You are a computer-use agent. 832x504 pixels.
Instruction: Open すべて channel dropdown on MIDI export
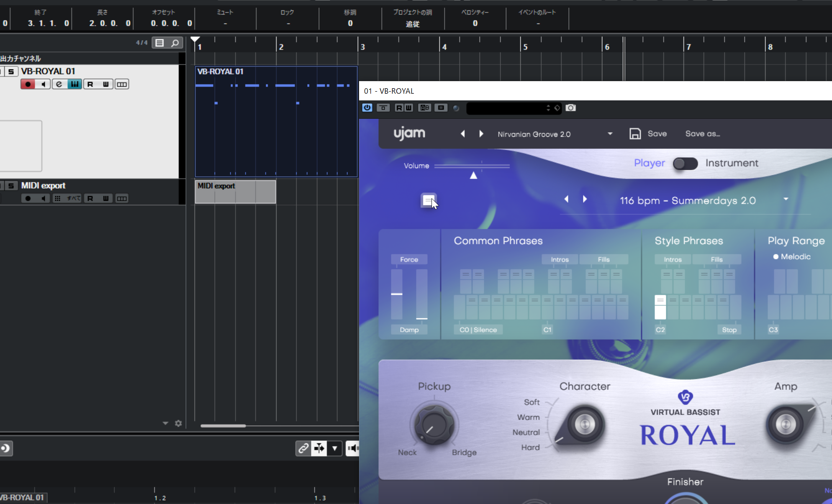click(x=74, y=198)
